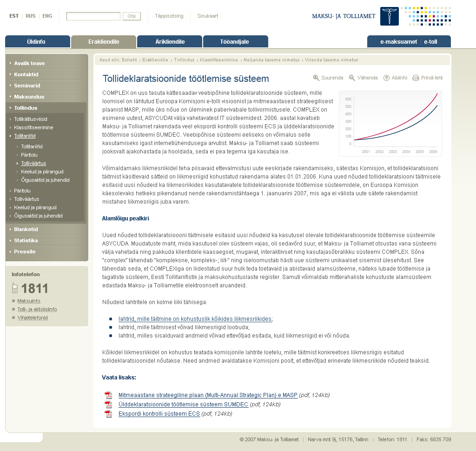This screenshot has width=476, height=451.
Task: Go to Esileht in breadcrumb
Action: click(129, 60)
